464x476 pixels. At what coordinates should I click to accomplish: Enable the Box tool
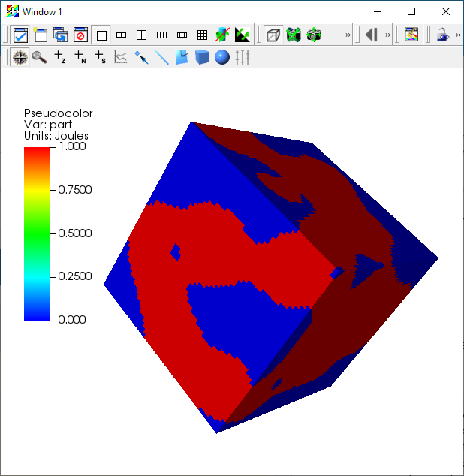tap(202, 57)
